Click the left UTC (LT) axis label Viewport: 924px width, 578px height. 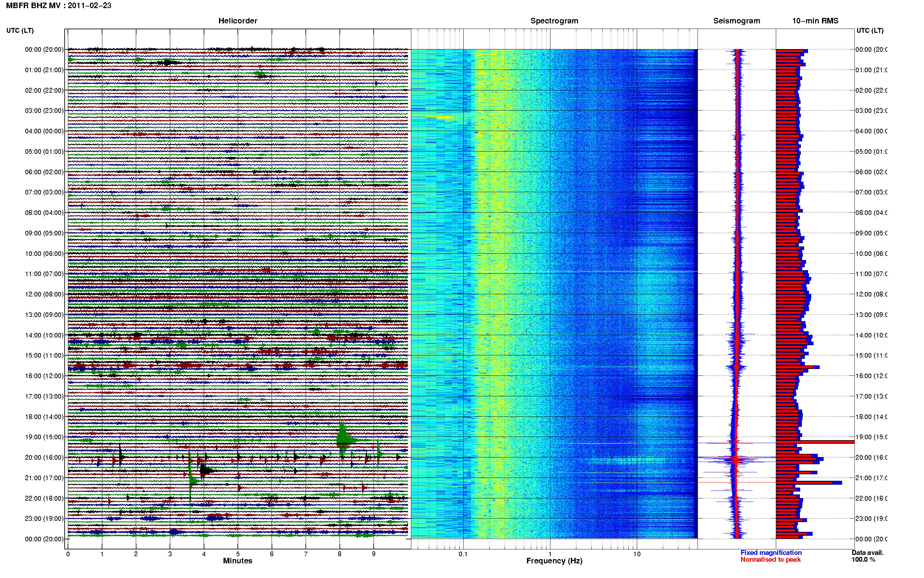pos(20,31)
